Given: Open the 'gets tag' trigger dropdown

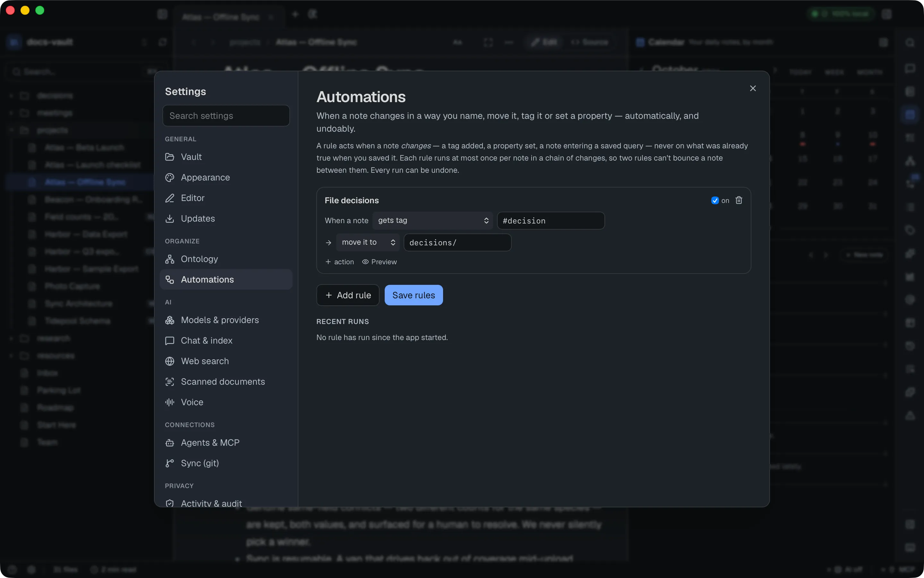Looking at the screenshot, I should (432, 221).
